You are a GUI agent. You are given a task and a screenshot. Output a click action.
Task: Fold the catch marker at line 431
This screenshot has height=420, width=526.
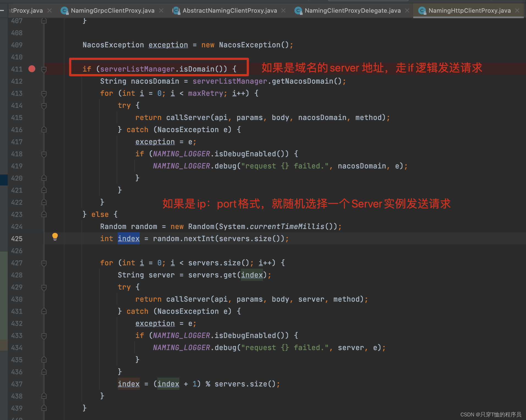pos(44,311)
